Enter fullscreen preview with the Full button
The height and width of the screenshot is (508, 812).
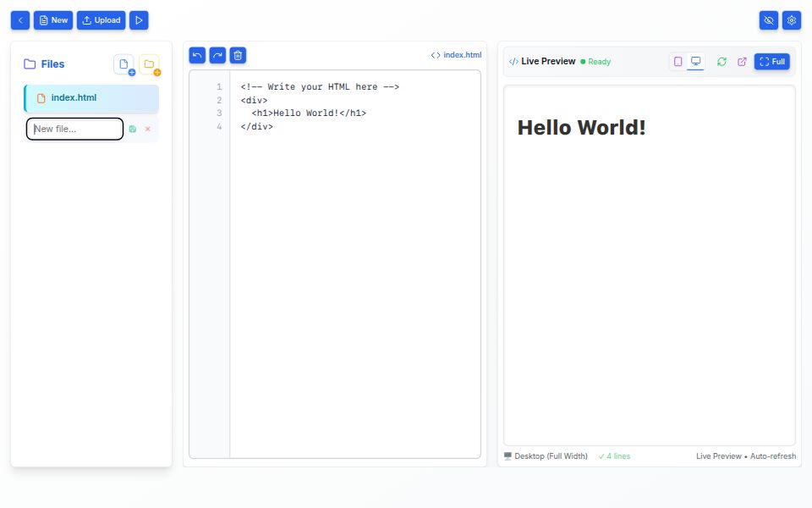[771, 61]
